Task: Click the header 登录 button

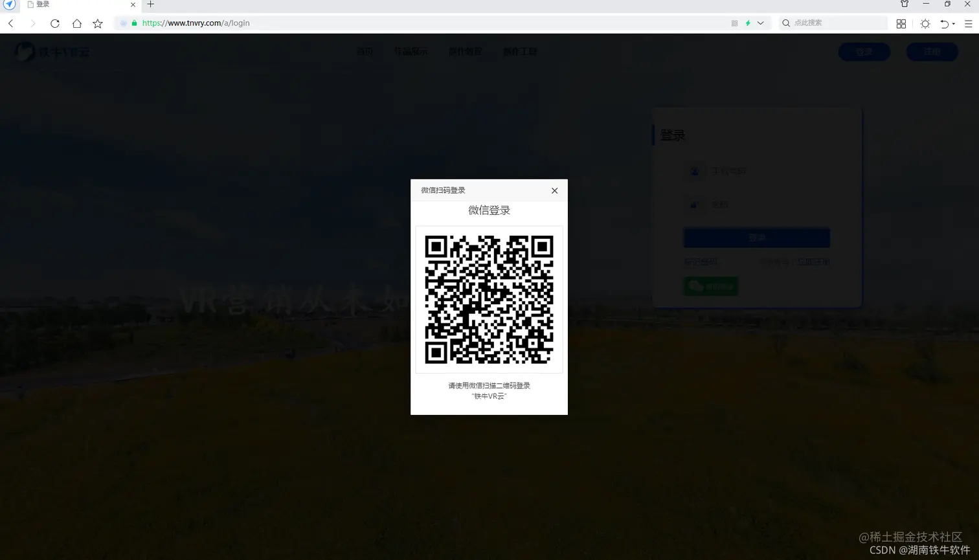Action: (864, 52)
